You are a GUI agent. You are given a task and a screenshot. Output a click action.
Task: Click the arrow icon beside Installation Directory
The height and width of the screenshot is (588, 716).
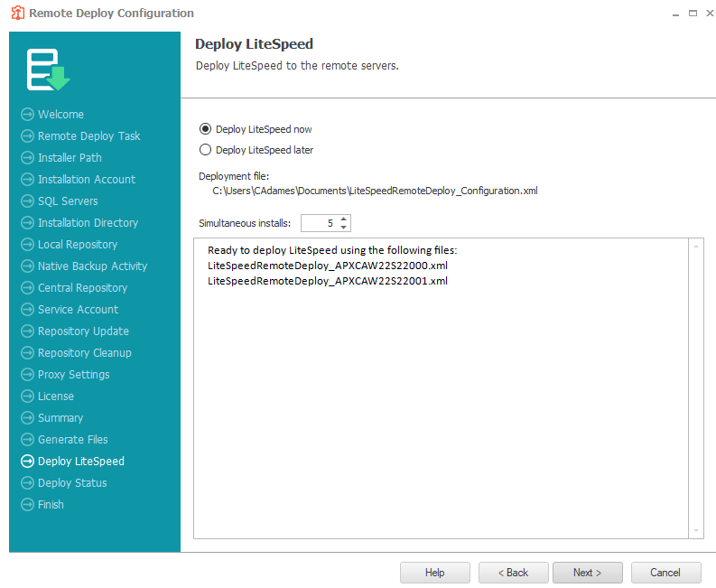coord(27,222)
